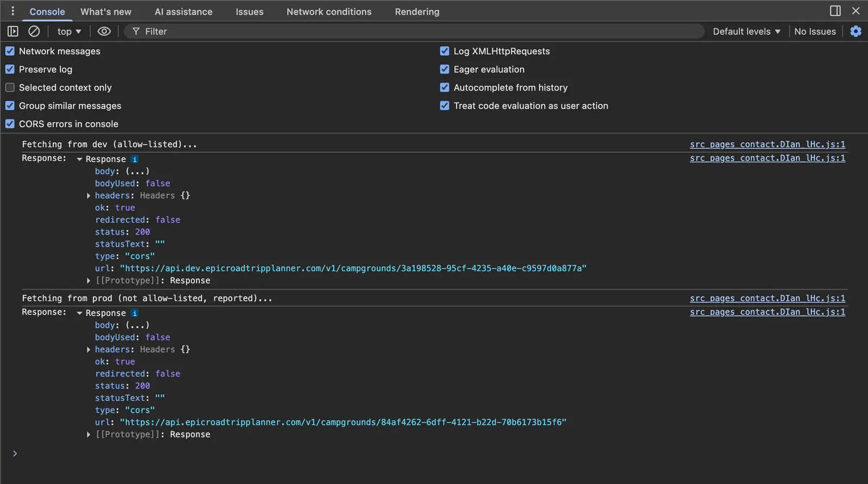Toggle Treat code evaluation as user action
Image resolution: width=868 pixels, height=484 pixels.
pos(444,106)
